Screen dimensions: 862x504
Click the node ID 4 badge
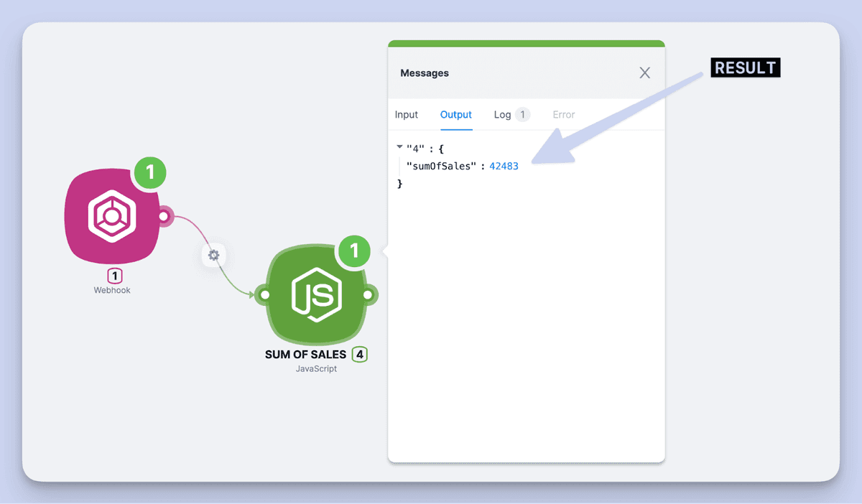tap(360, 355)
